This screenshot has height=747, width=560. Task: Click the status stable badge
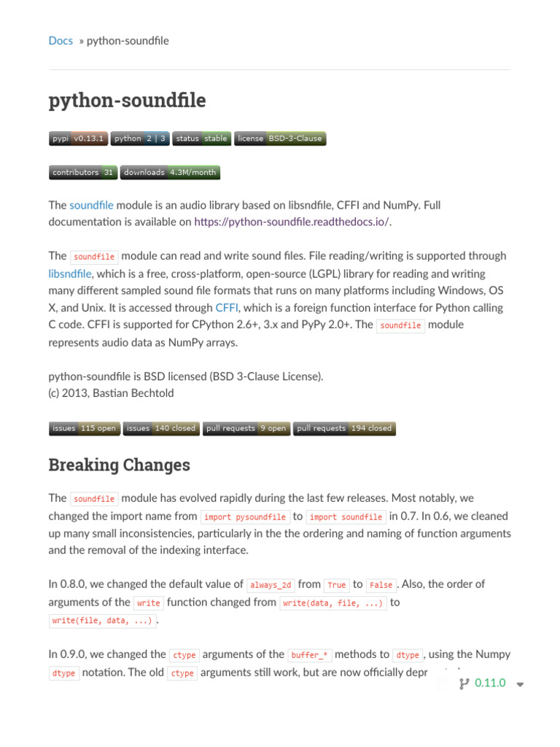202,139
